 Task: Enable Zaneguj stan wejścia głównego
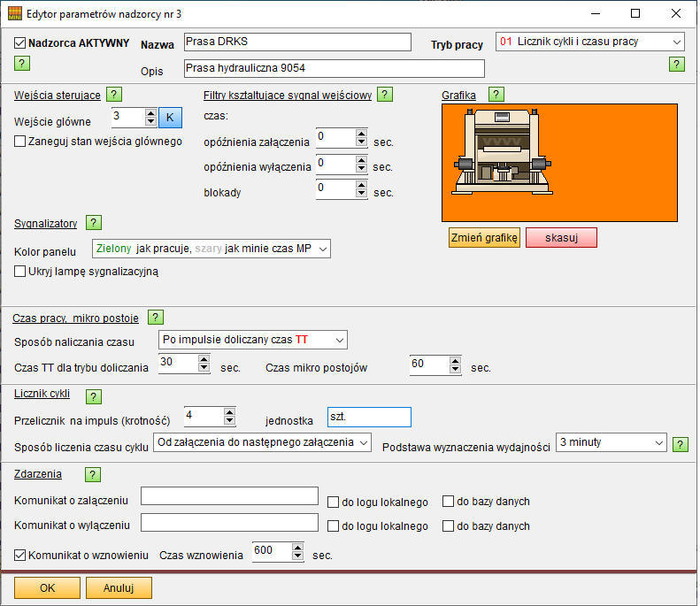pos(19,141)
